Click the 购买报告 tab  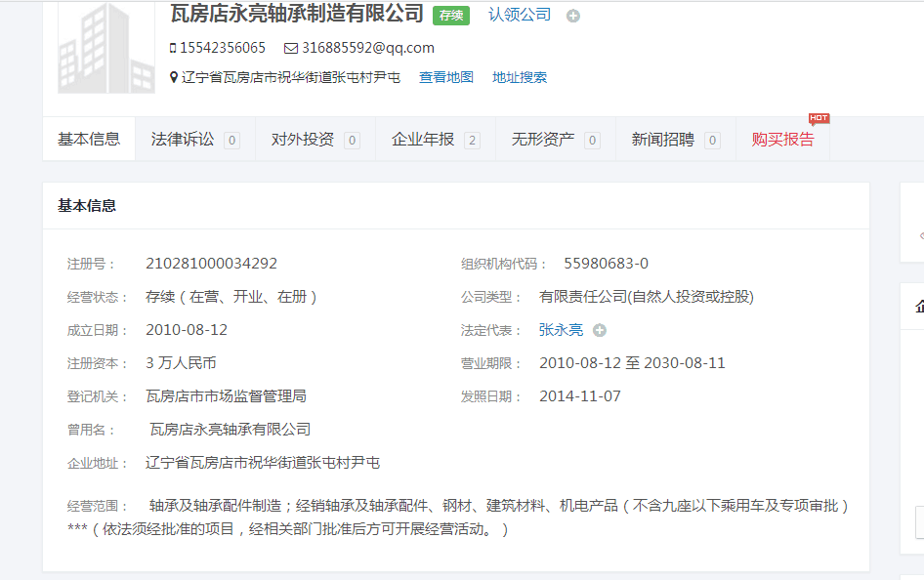782,140
